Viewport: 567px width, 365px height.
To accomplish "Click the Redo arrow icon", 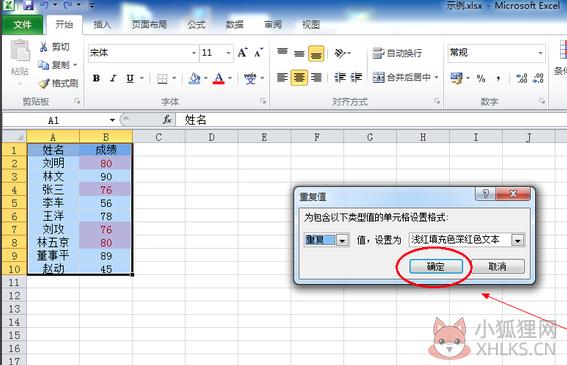I will (x=68, y=5).
